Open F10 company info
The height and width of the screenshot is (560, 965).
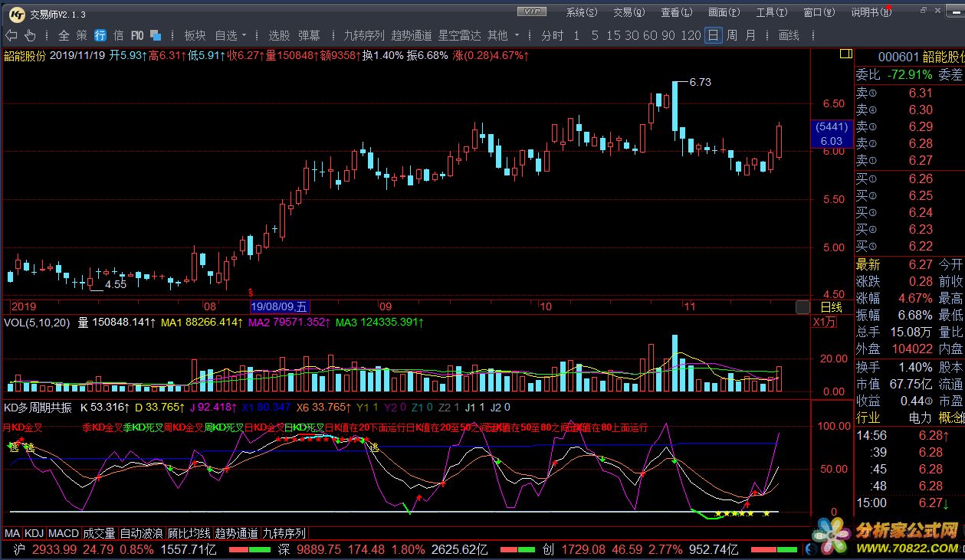click(137, 35)
